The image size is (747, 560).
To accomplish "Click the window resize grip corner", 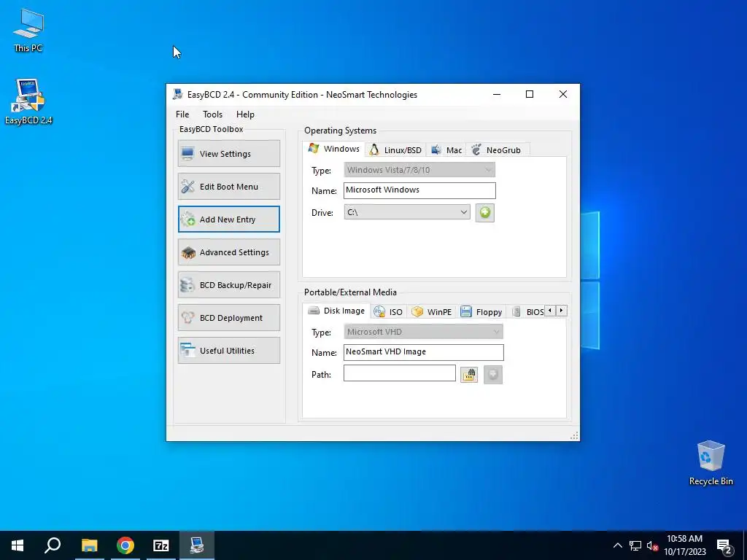I will click(574, 436).
